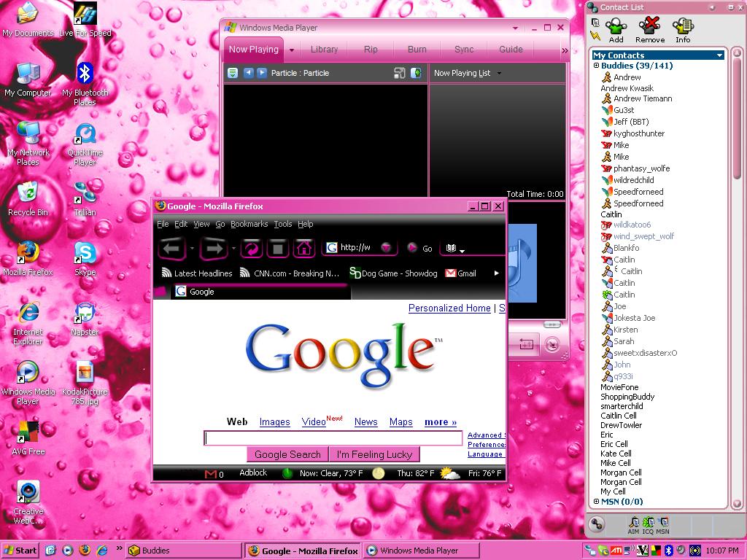Open AVG Free desktop shortcut

(28, 438)
